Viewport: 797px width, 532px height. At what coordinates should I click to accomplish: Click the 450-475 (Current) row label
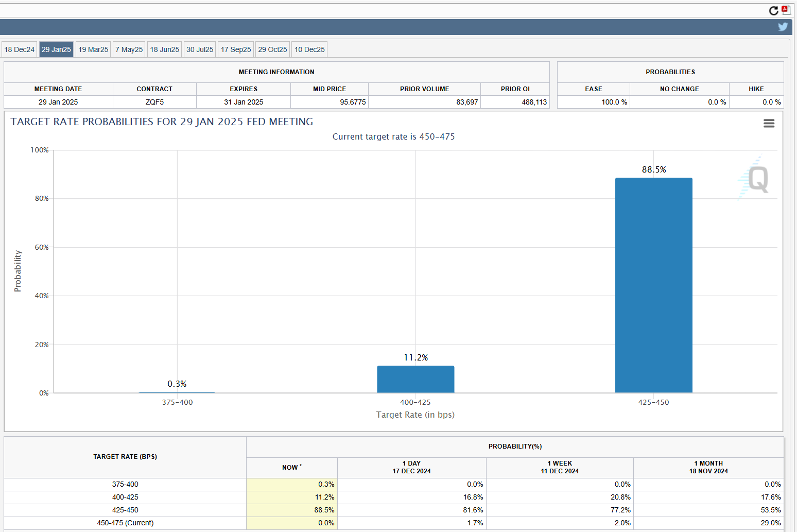coord(125,523)
